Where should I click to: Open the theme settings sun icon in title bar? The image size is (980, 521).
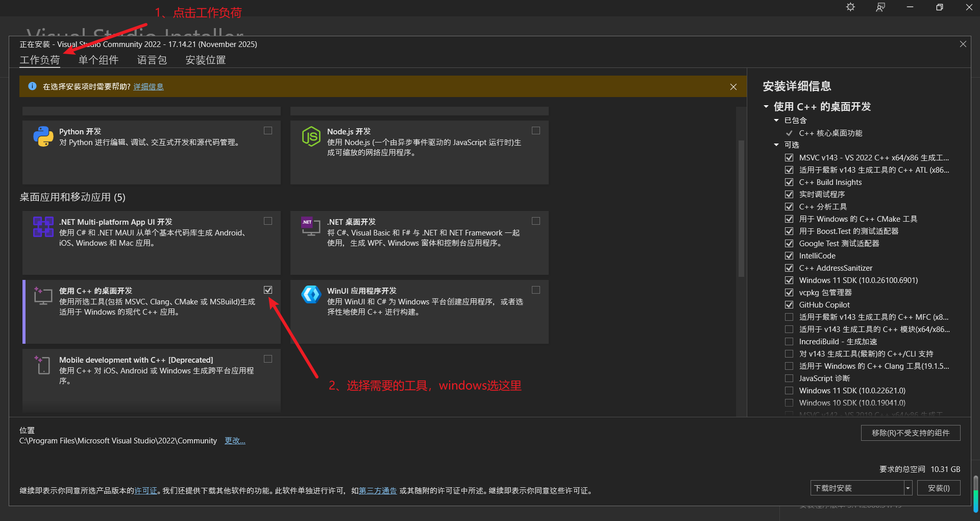[850, 7]
